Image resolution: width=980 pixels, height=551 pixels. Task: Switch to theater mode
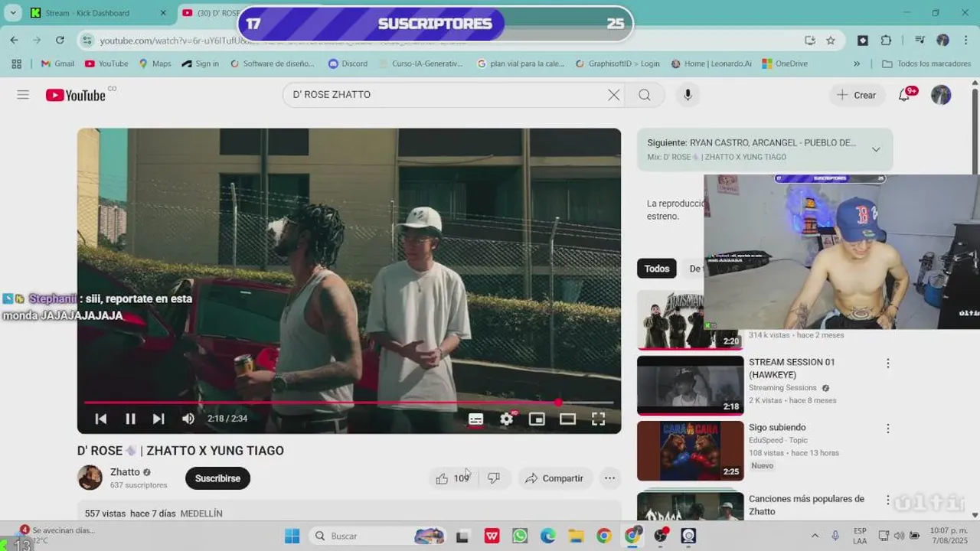click(x=567, y=419)
